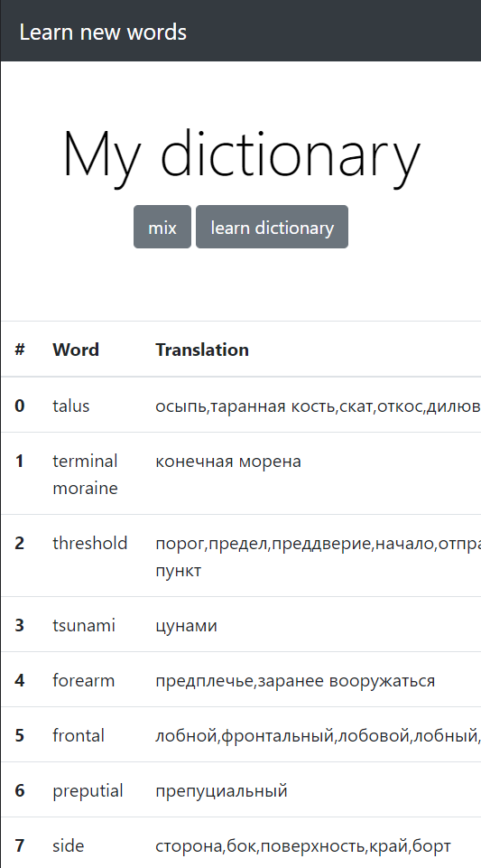Click row number 3
The height and width of the screenshot is (868, 481).
coord(19,626)
